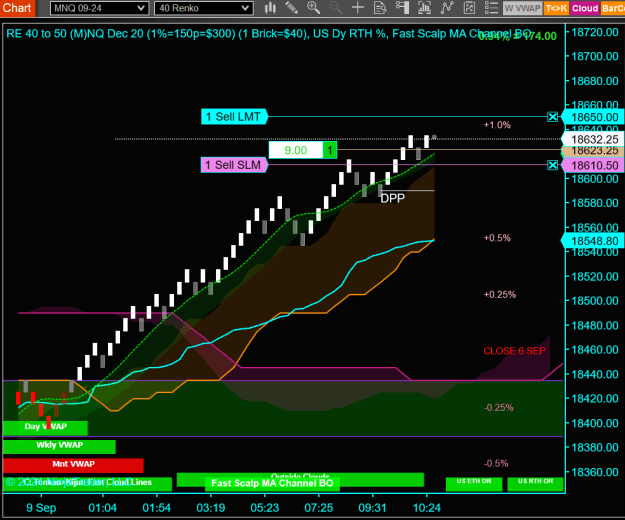625x520 pixels.
Task: Click the Mnt VWAP red label
Action: click(x=73, y=464)
